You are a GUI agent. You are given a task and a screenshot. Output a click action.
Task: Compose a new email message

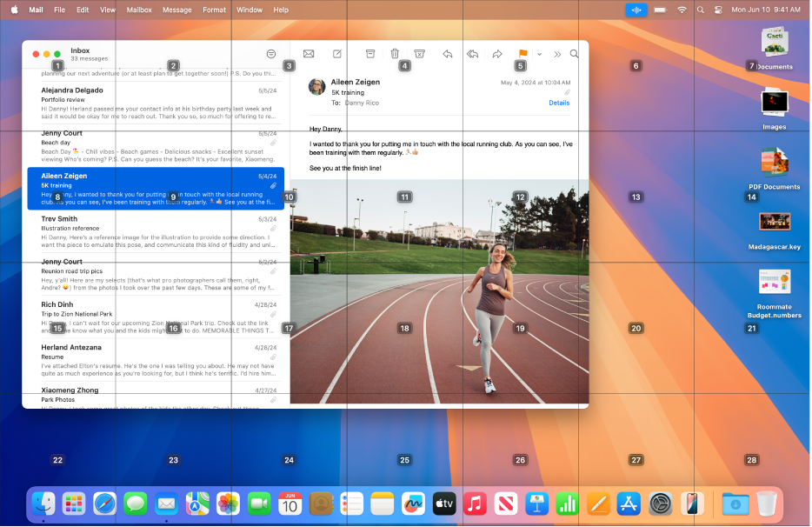coord(337,53)
